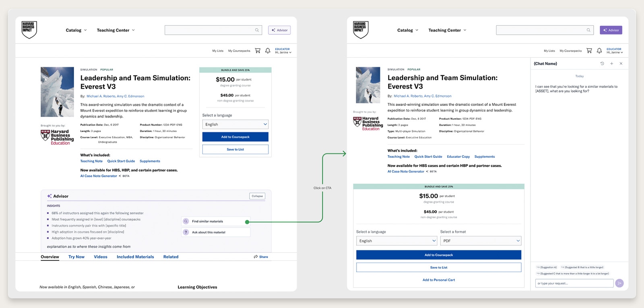Open the shopping cart icon in the right mockup
The image size is (644, 308).
point(589,51)
